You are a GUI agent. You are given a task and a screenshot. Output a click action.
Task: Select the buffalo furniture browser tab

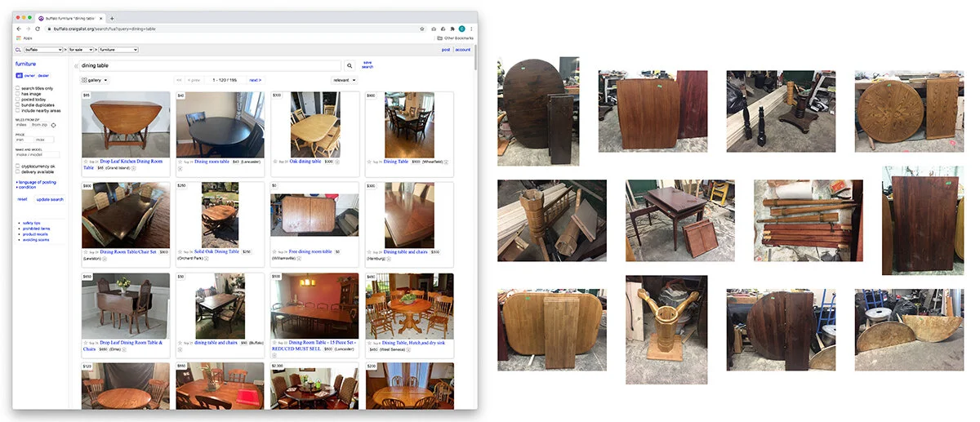[71, 18]
